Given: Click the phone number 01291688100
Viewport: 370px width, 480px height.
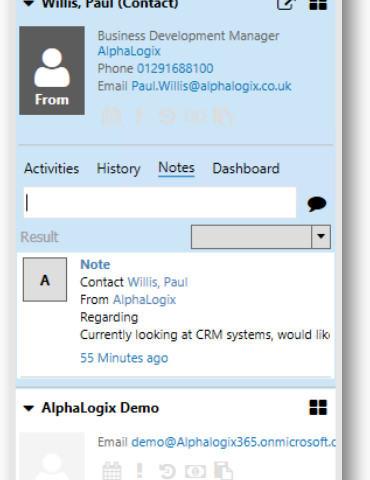Looking at the screenshot, I should [175, 68].
